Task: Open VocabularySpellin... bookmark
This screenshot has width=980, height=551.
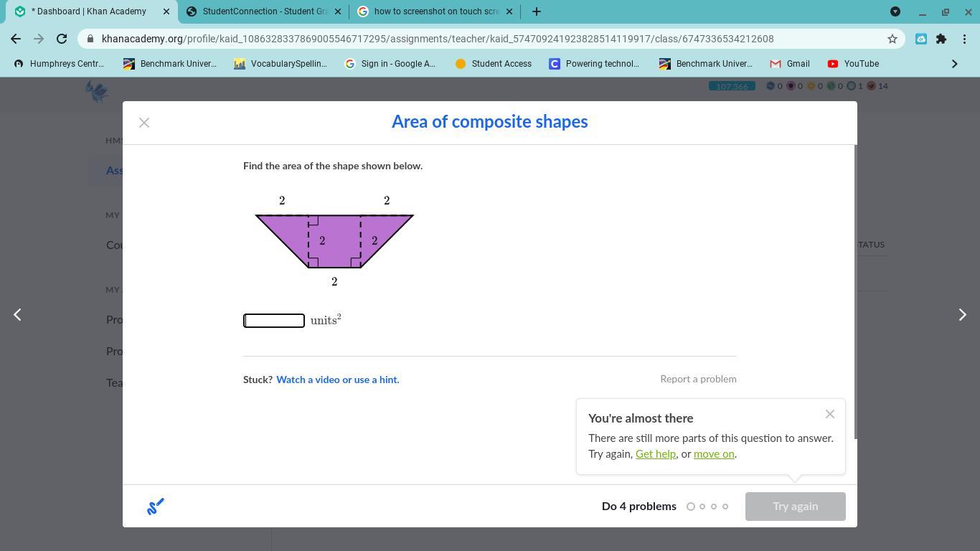Action: click(x=281, y=64)
